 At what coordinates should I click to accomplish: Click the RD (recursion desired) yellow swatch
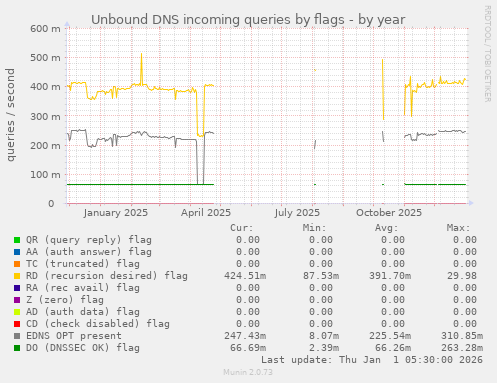pos(17,276)
